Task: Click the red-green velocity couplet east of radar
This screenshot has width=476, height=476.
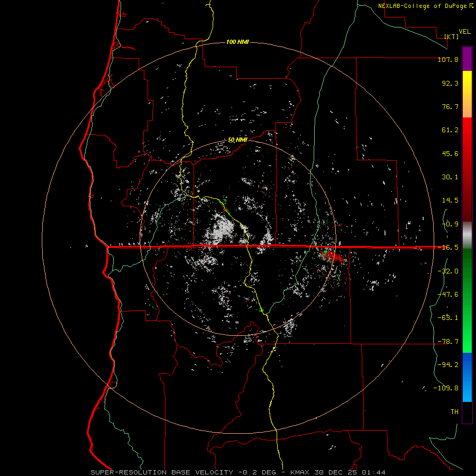Action: click(x=332, y=257)
